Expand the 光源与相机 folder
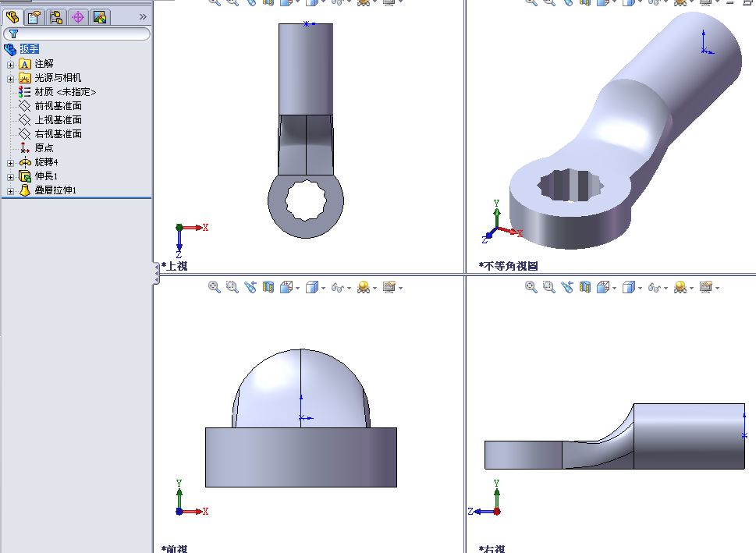 click(x=11, y=79)
